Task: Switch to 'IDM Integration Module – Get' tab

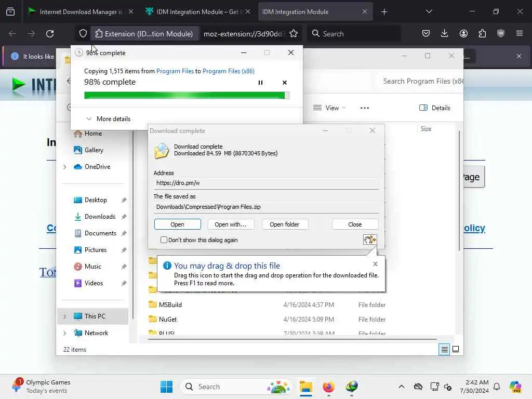Action: (x=198, y=11)
